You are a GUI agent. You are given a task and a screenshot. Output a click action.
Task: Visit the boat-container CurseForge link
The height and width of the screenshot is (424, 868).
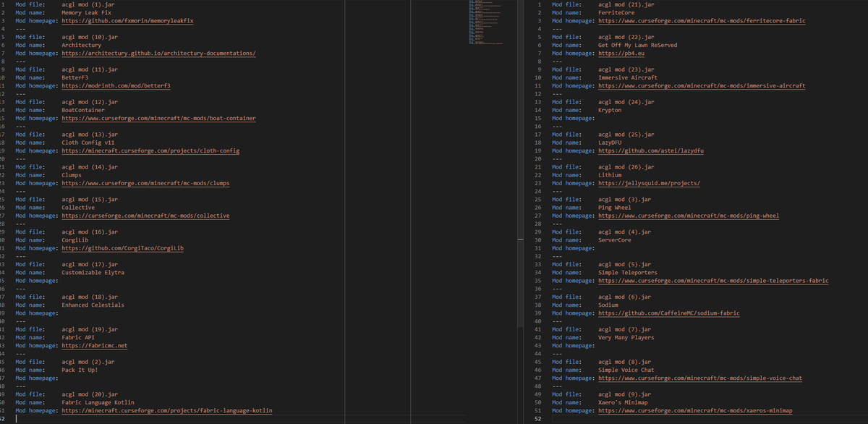pyautogui.click(x=159, y=119)
